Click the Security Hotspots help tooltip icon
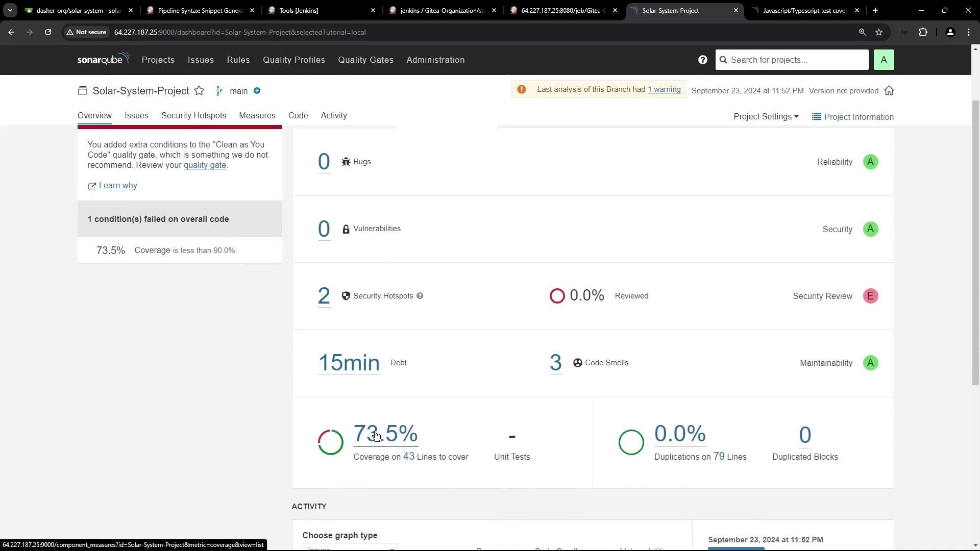 click(x=420, y=296)
